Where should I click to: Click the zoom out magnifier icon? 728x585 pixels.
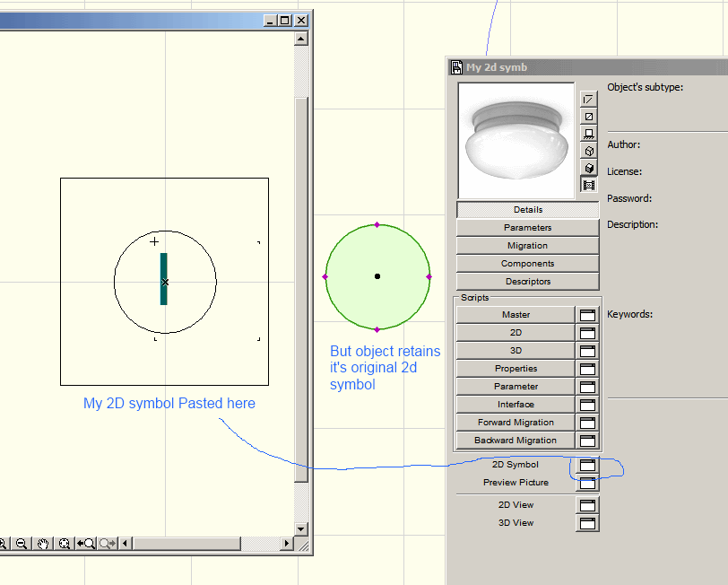22,544
